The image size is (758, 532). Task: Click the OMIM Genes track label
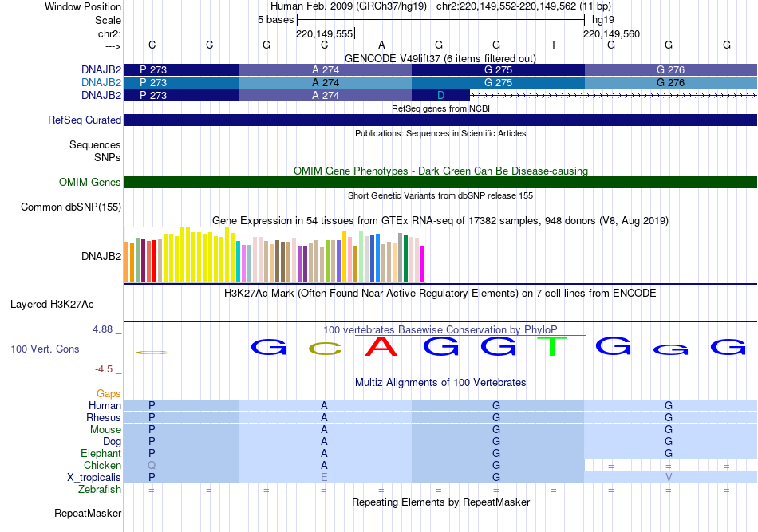[x=89, y=182]
